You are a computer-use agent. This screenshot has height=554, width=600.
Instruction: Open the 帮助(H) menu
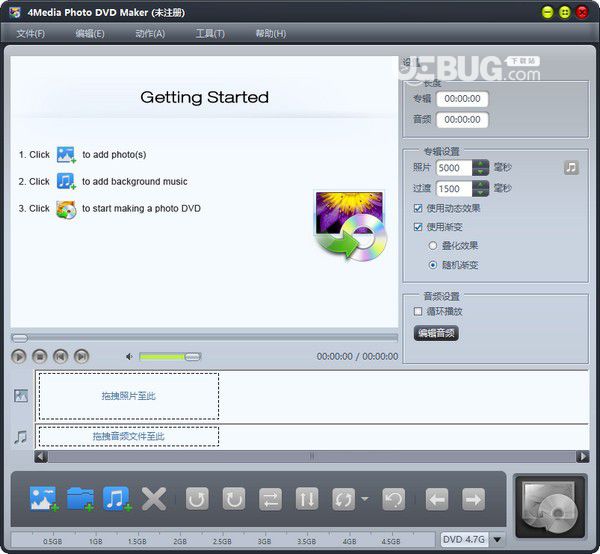[x=271, y=34]
